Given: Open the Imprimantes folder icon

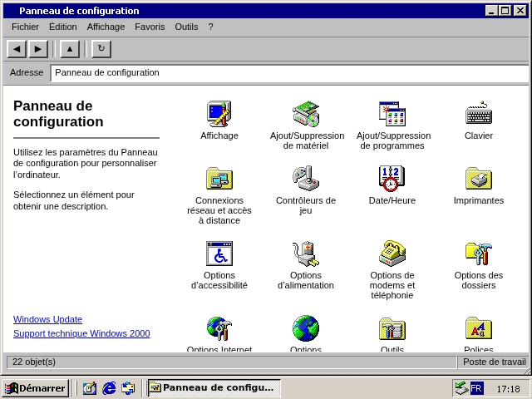Looking at the screenshot, I should pyautogui.click(x=479, y=179).
